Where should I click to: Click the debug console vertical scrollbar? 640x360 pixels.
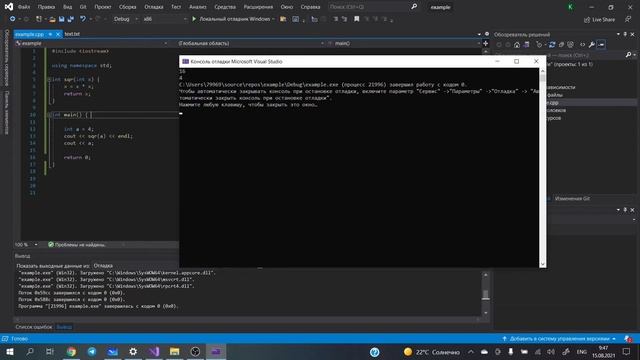point(542,167)
